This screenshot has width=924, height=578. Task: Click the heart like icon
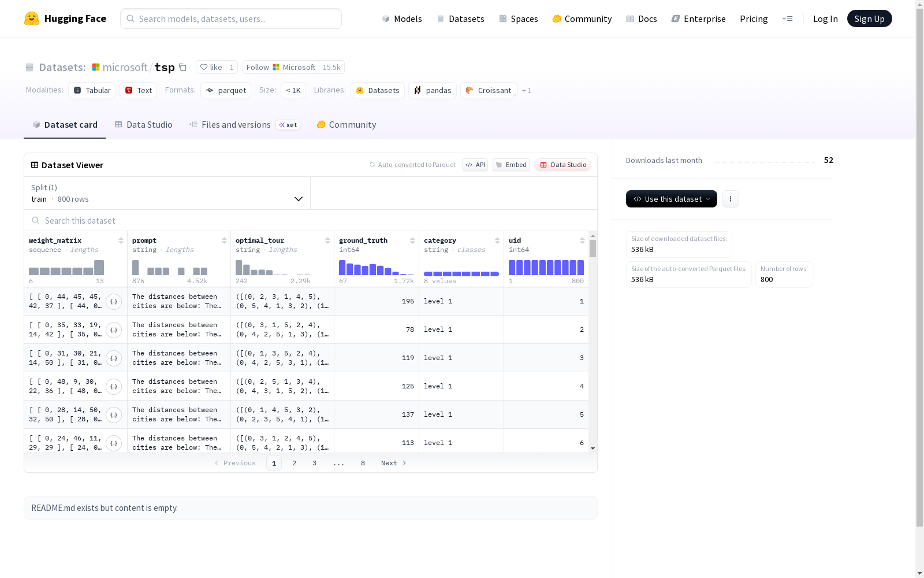(204, 67)
